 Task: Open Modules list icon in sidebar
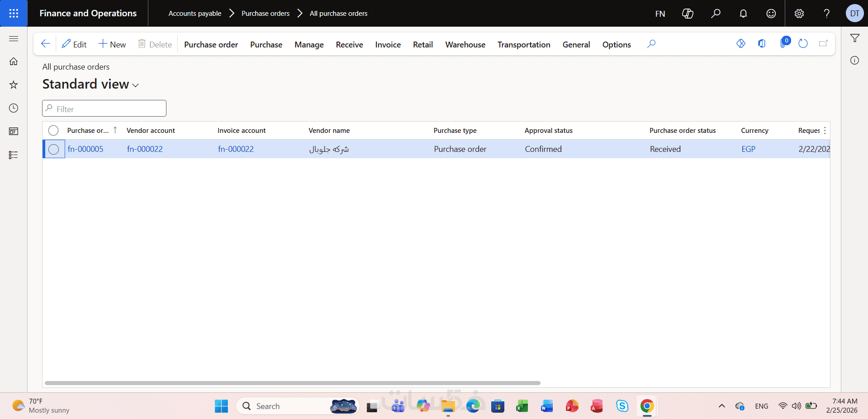coord(14,155)
